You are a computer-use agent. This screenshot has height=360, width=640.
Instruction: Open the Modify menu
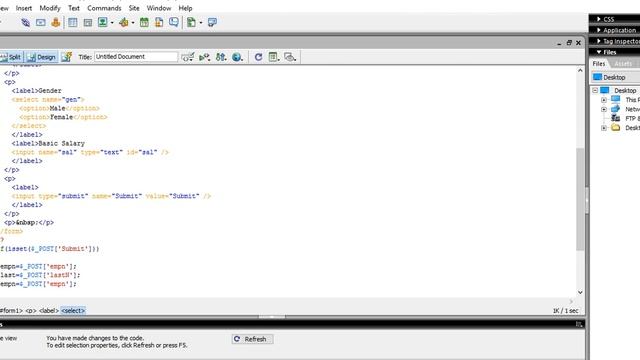pos(50,8)
